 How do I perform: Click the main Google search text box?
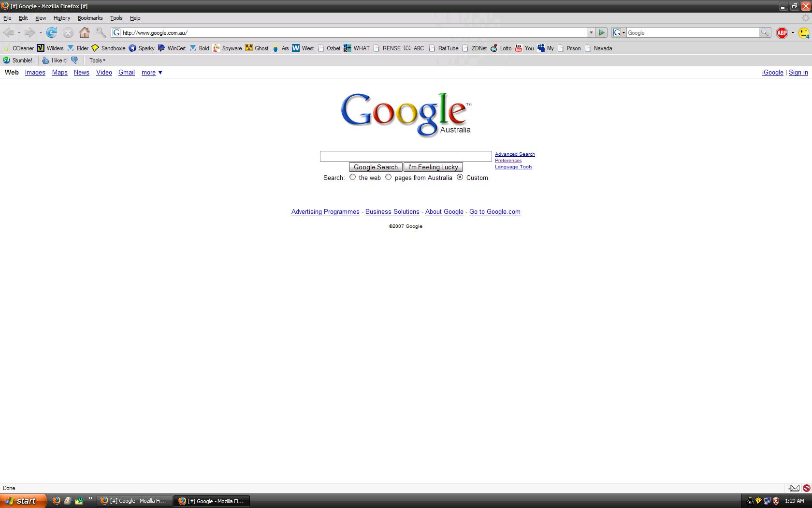(x=406, y=156)
